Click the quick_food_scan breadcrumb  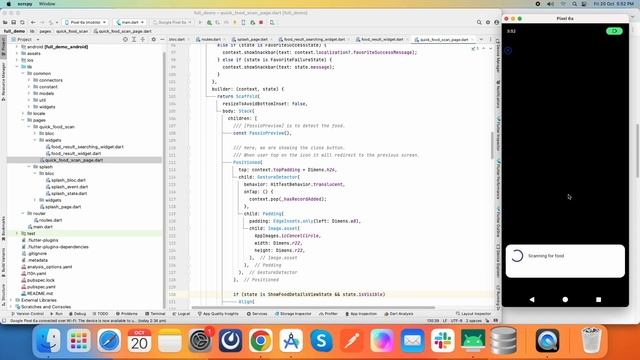point(72,31)
